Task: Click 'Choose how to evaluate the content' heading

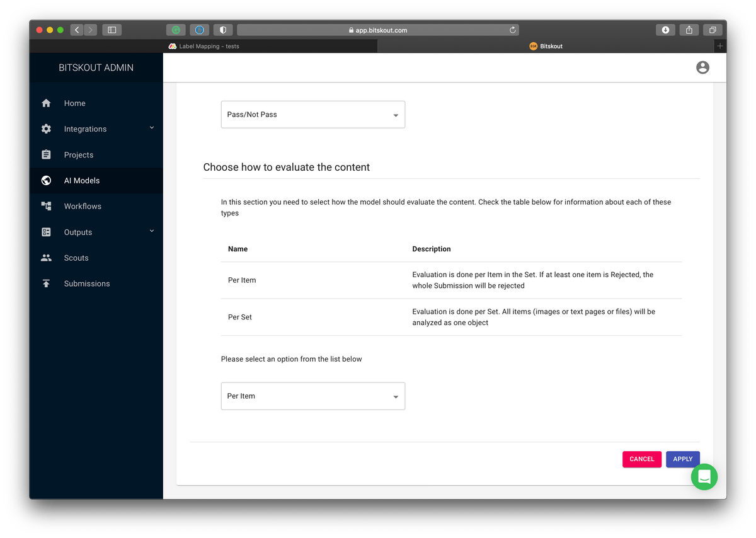Action: (x=287, y=167)
